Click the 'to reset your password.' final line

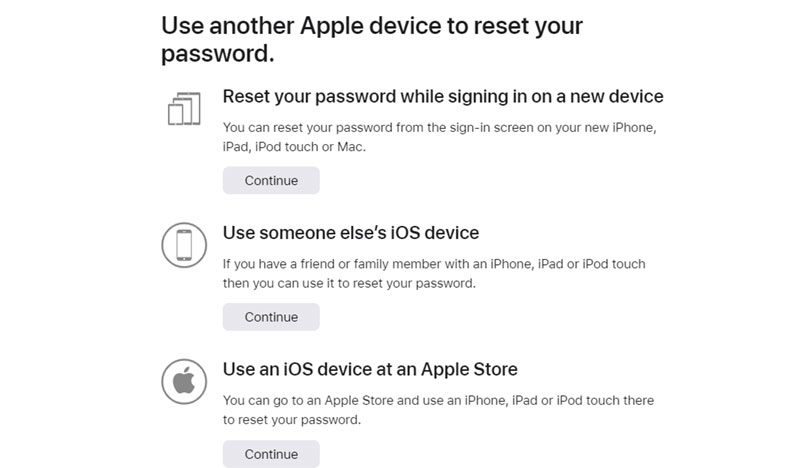(x=292, y=420)
